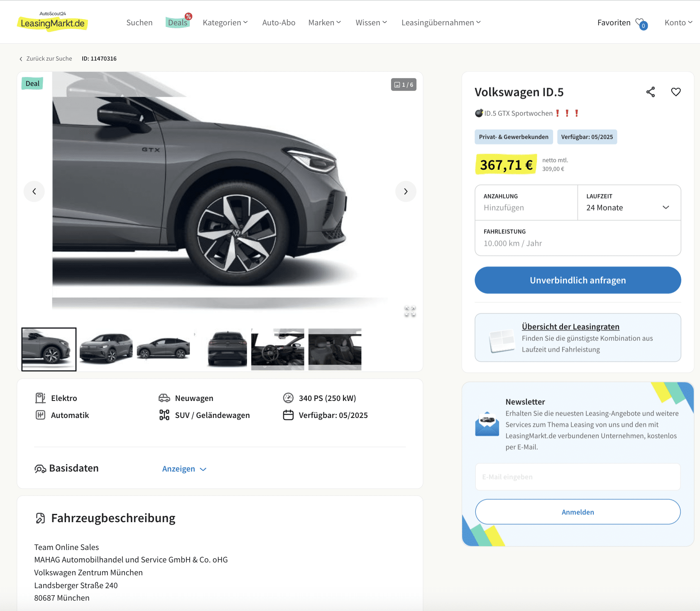The height and width of the screenshot is (611, 700).
Task: Click the Basisdaten car search icon
Action: point(40,469)
